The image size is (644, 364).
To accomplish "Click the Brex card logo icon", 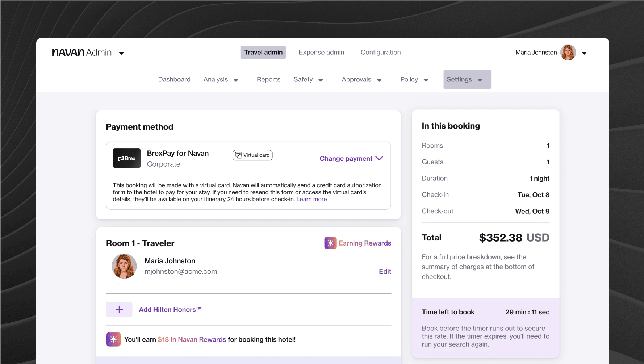I will point(126,158).
